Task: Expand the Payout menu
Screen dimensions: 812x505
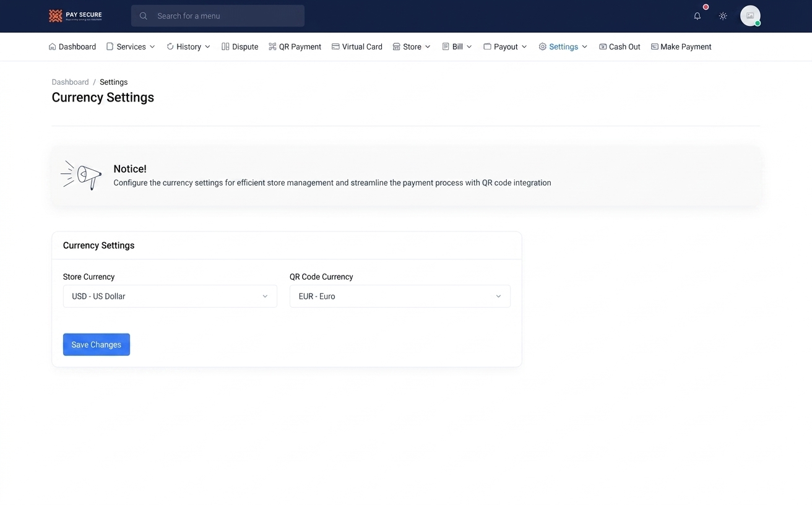Action: 506,46
